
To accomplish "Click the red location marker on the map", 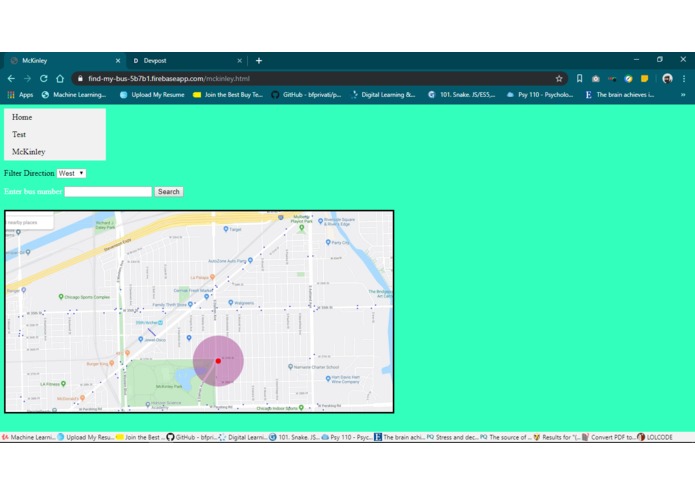I will click(218, 361).
